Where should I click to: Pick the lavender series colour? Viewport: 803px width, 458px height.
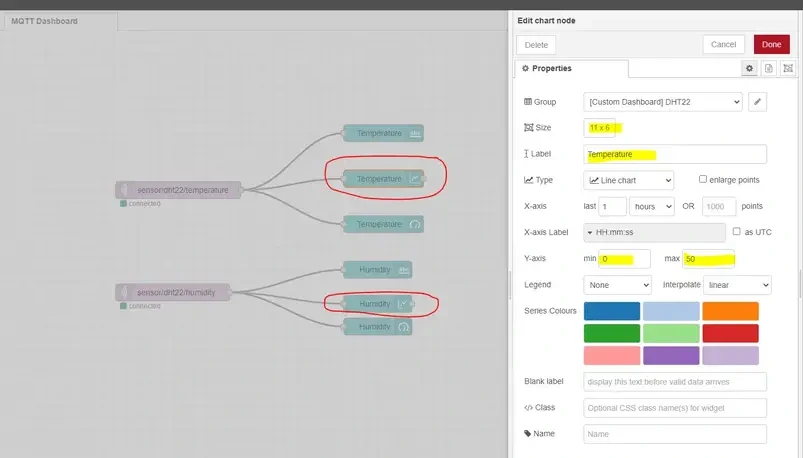point(730,356)
